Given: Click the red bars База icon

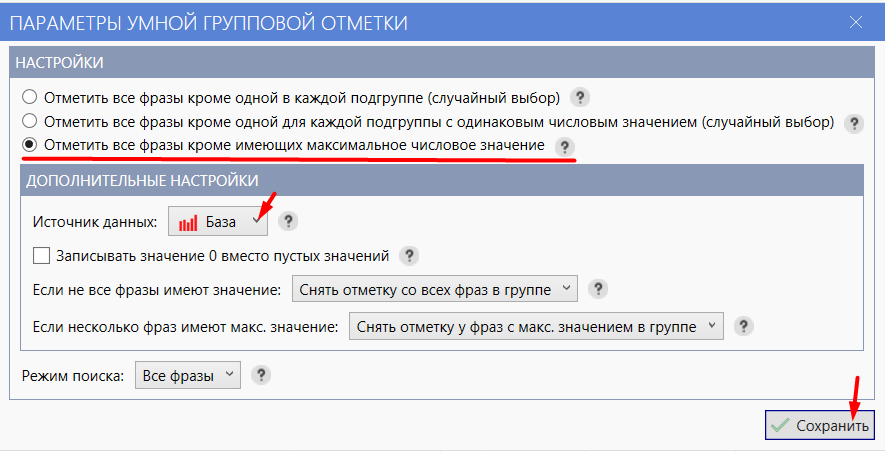Looking at the screenshot, I should coord(188,223).
